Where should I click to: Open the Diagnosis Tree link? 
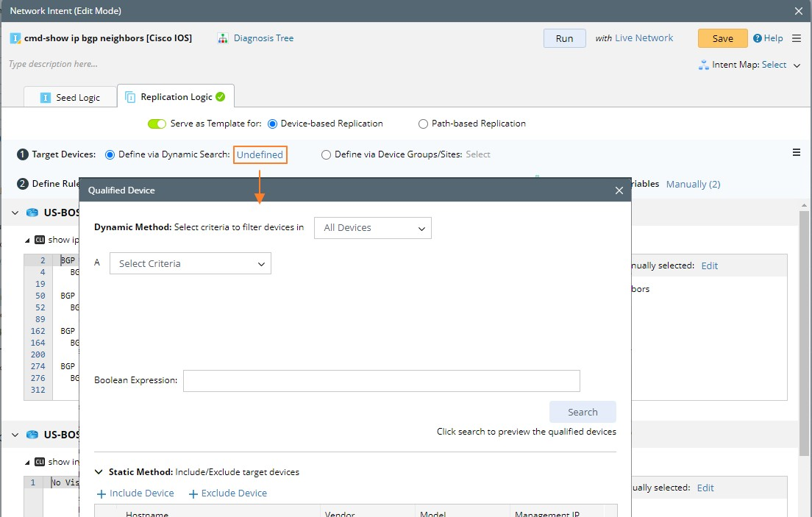263,38
